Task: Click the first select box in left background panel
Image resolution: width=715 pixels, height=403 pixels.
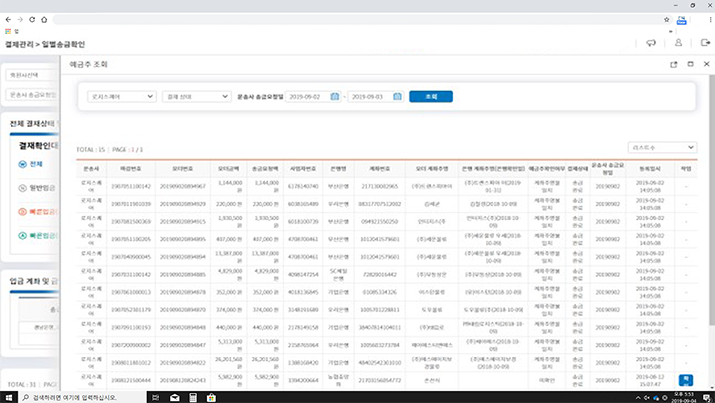Action: pyautogui.click(x=32, y=75)
